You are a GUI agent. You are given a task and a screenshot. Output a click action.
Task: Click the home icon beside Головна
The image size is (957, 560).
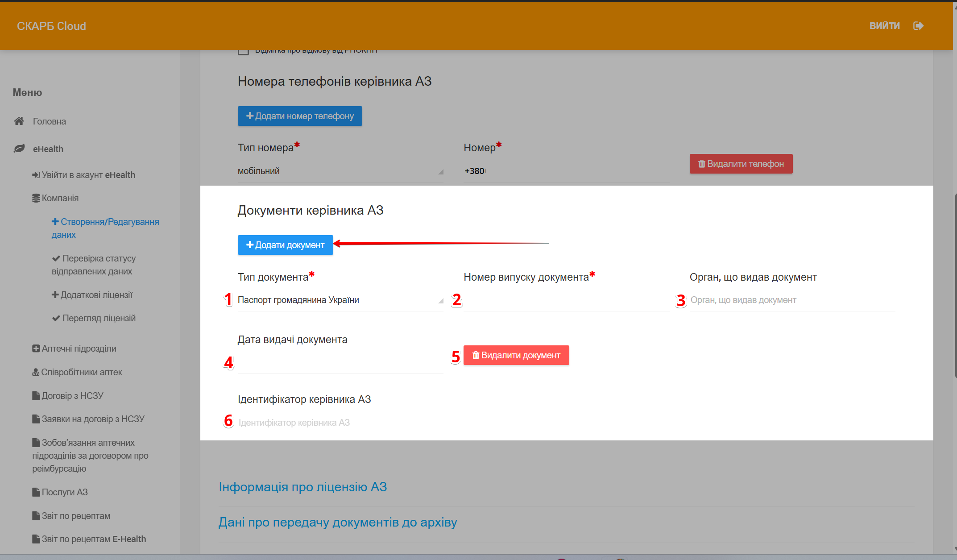(19, 121)
